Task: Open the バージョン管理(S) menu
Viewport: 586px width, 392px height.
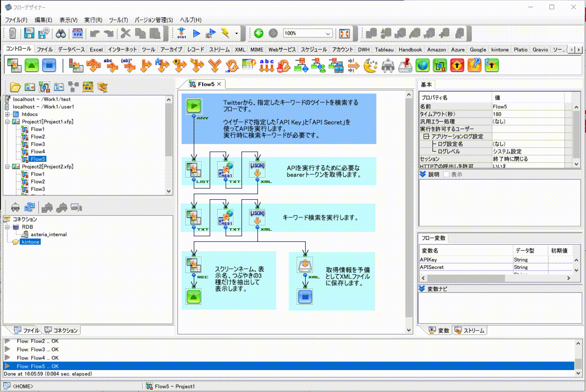Action: 154,20
